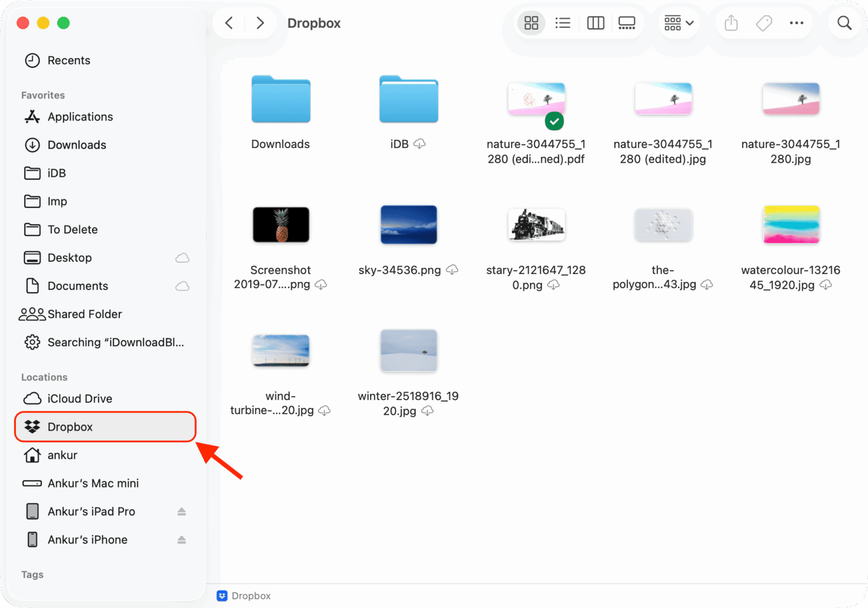Click Dropbox in the bottom path bar
Image resolution: width=868 pixels, height=608 pixels.
(x=244, y=596)
